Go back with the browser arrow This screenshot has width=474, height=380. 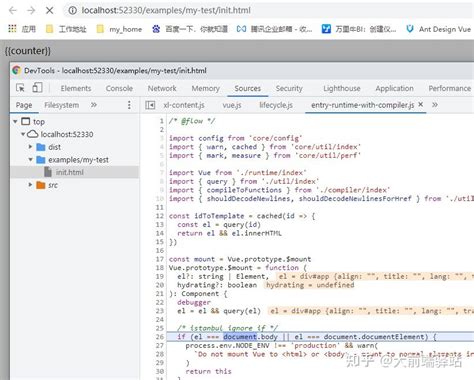coord(13,10)
